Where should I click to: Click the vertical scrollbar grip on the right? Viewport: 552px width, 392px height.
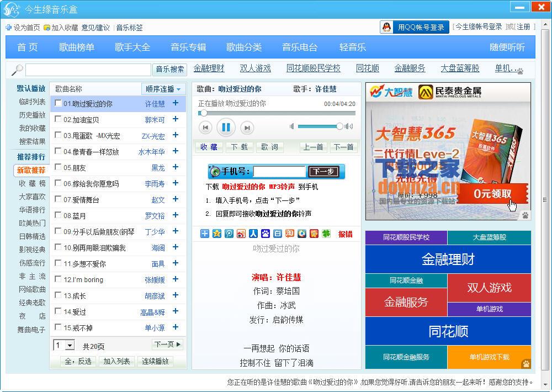point(545,200)
